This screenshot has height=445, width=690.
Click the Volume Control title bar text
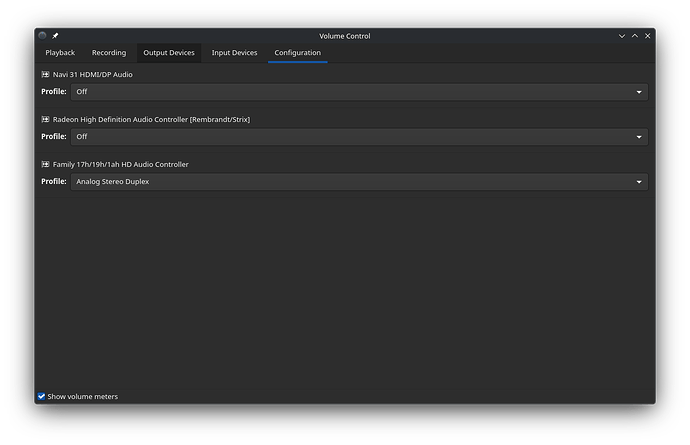[345, 36]
